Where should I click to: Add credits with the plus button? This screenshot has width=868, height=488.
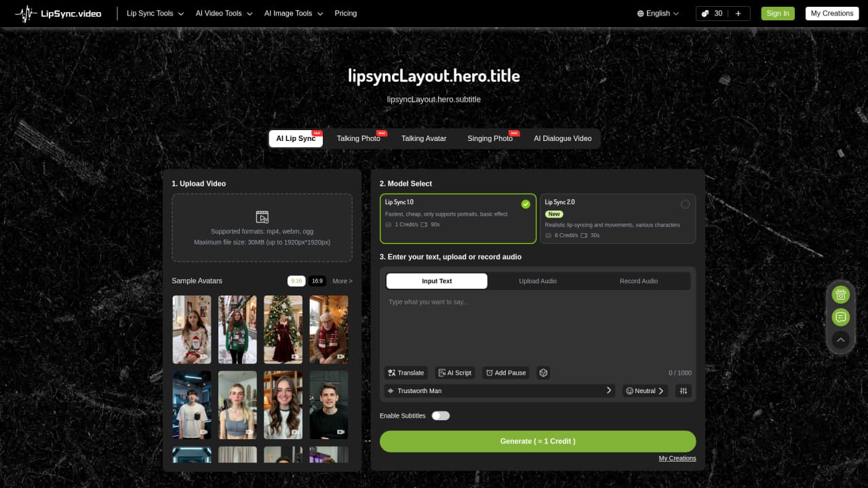738,14
